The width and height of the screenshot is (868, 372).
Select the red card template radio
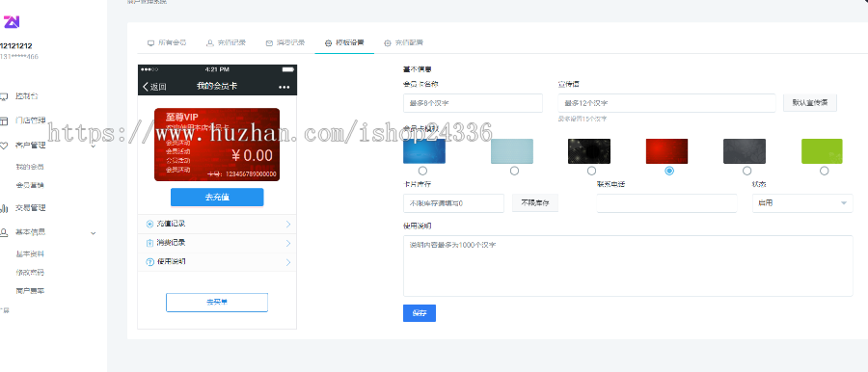pyautogui.click(x=669, y=171)
